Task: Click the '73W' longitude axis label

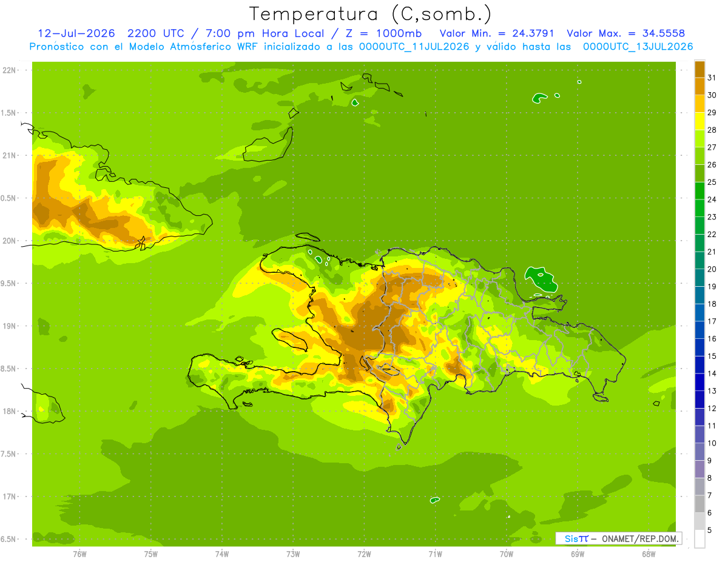Action: tap(293, 554)
